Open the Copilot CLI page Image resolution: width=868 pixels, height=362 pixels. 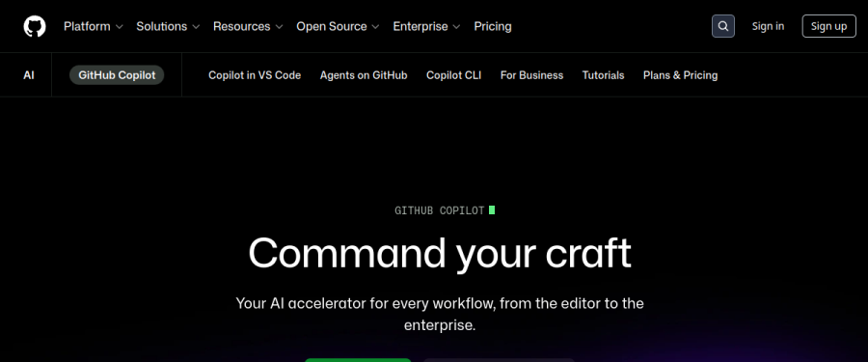coord(454,75)
